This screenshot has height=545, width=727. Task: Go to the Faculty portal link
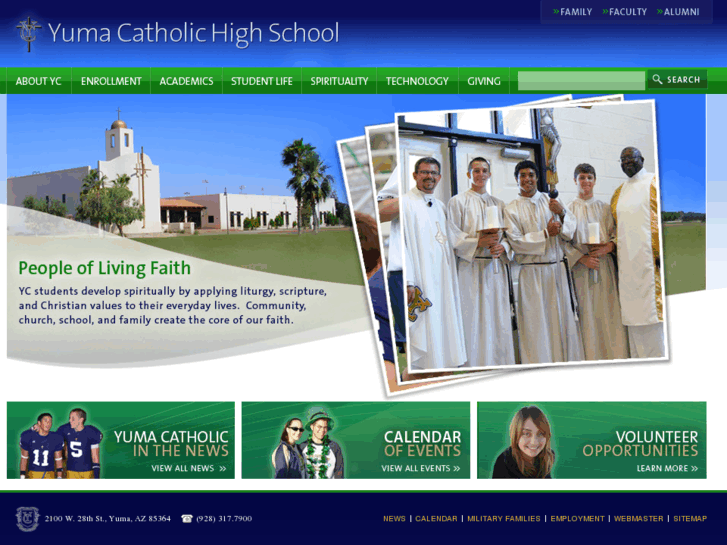628,12
